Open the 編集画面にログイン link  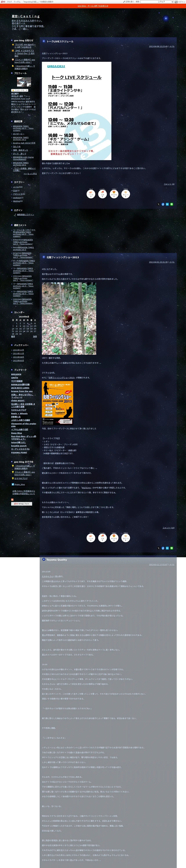[26, 215]
